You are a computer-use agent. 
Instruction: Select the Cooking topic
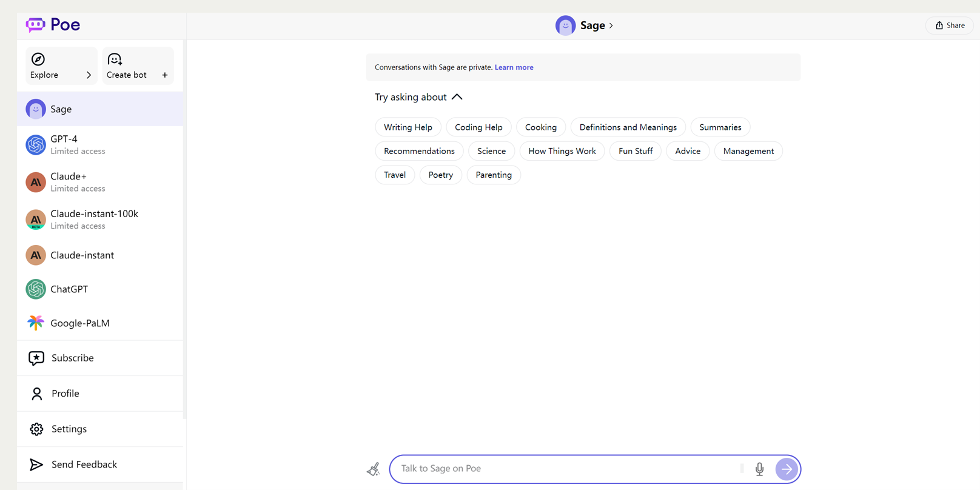(x=541, y=127)
